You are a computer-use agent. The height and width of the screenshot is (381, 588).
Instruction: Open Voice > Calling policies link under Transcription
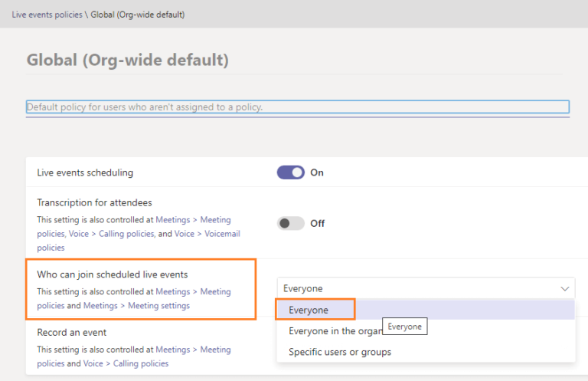(x=111, y=234)
